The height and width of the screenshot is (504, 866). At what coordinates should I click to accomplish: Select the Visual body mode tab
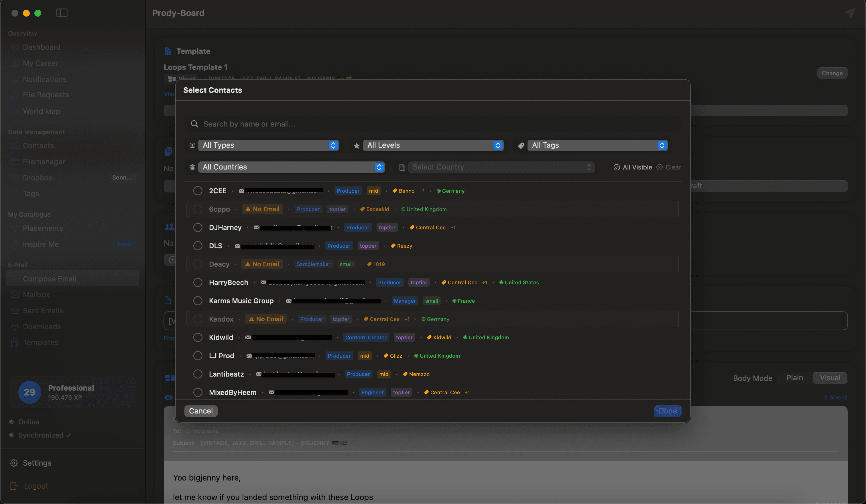[x=830, y=378]
